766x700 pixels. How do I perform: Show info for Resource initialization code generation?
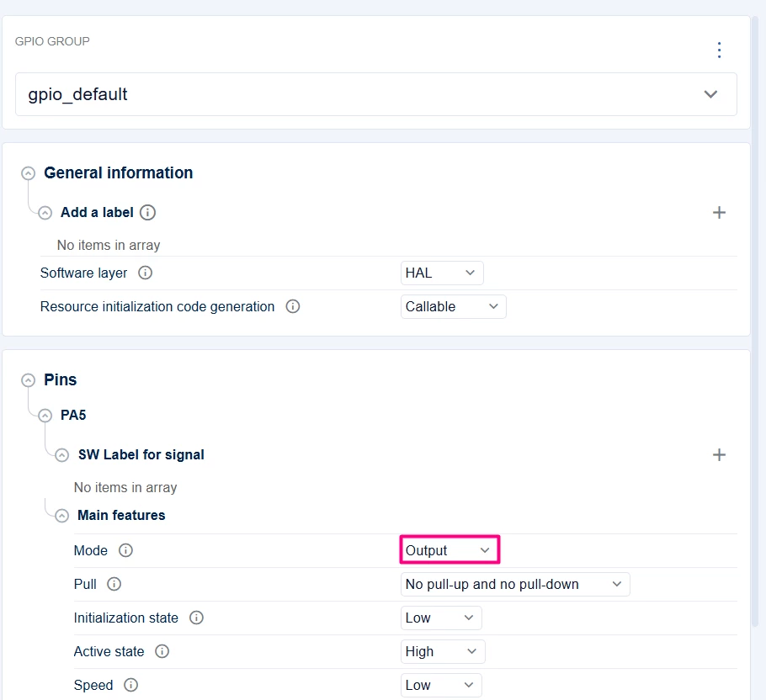(x=293, y=306)
